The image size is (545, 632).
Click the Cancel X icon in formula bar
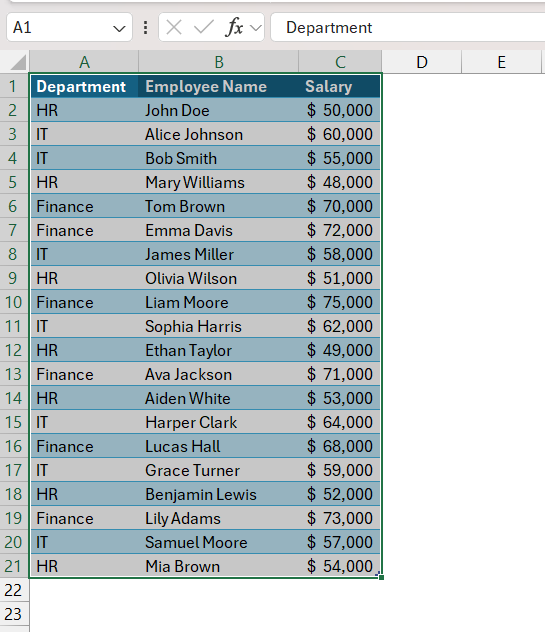(x=174, y=27)
